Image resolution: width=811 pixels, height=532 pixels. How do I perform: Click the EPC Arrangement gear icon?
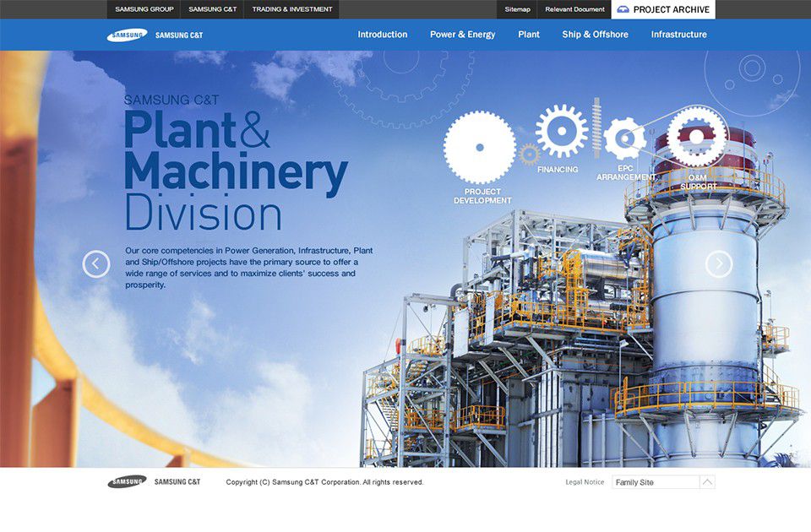point(625,139)
